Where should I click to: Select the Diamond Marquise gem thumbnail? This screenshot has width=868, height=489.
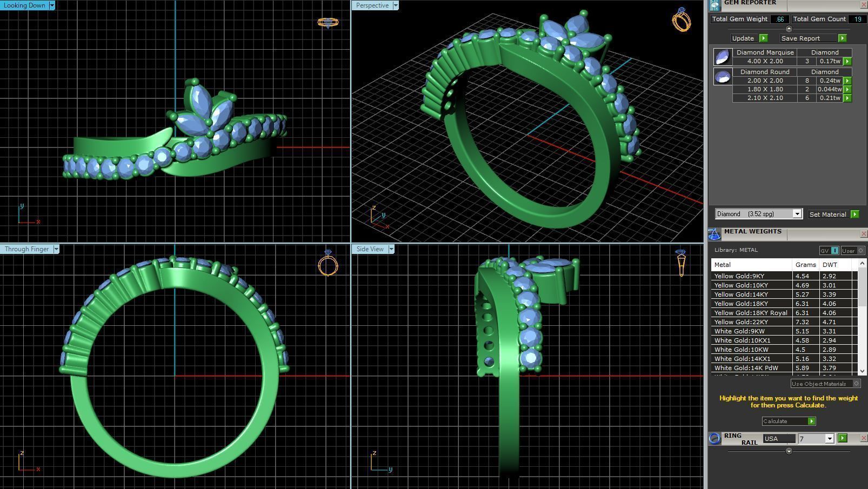point(723,57)
